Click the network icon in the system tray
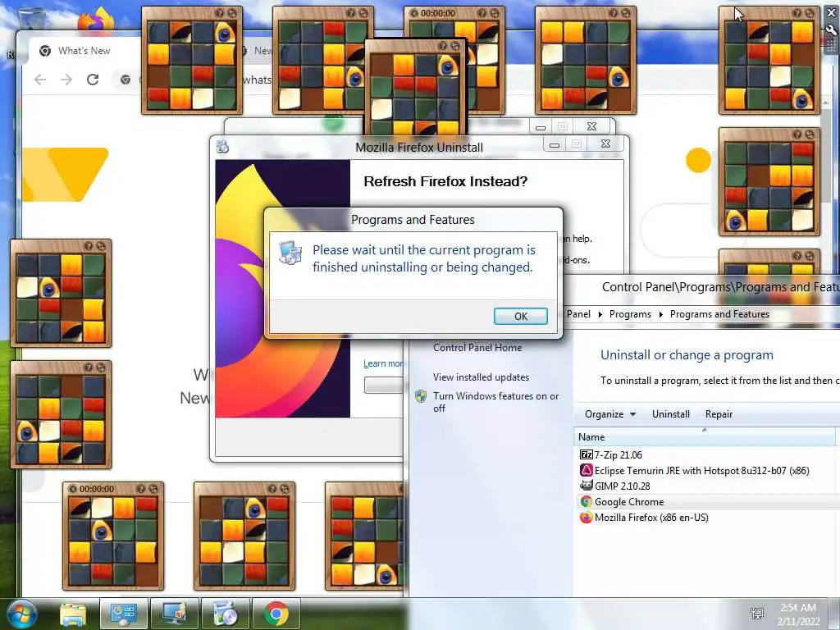This screenshot has height=630, width=840. tap(757, 614)
